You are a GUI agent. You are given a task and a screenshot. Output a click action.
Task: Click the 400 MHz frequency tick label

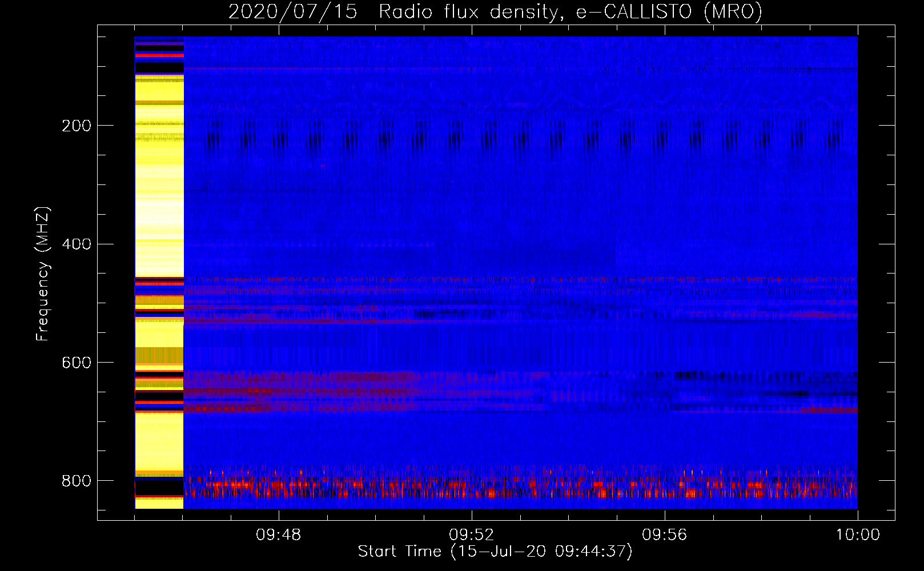pyautogui.click(x=77, y=244)
